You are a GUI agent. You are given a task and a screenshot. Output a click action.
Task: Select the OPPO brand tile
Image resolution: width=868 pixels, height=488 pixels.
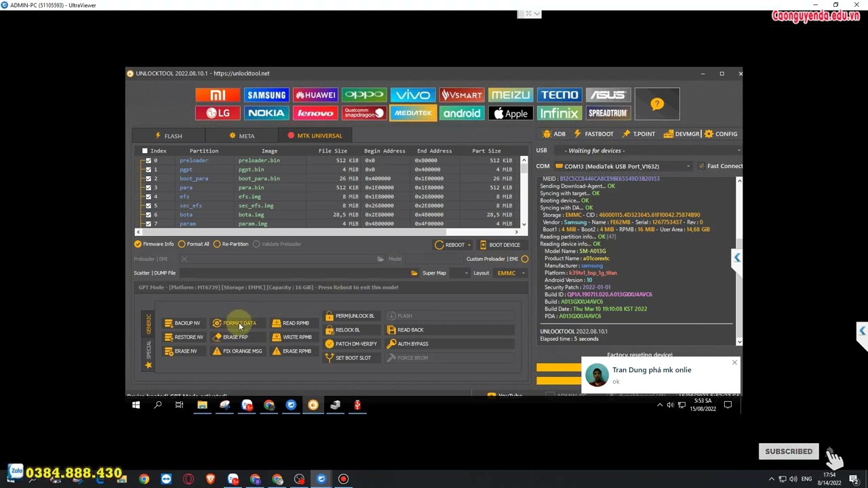pos(364,95)
